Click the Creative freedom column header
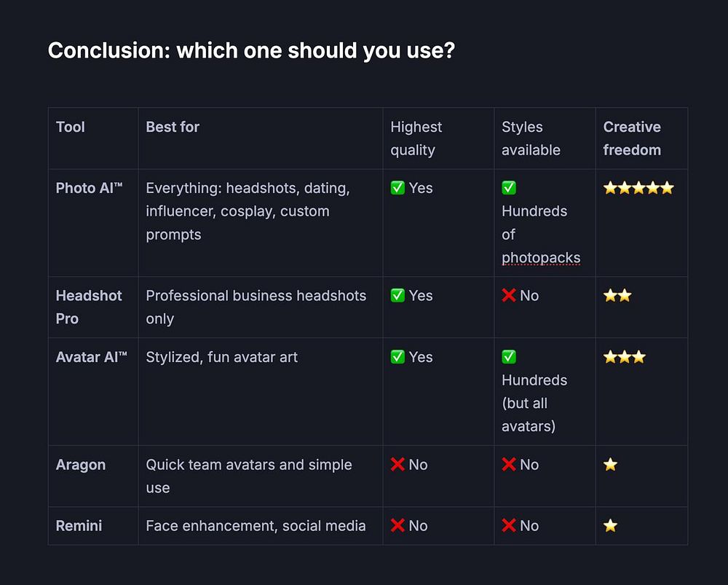728x585 pixels. pyautogui.click(x=632, y=138)
